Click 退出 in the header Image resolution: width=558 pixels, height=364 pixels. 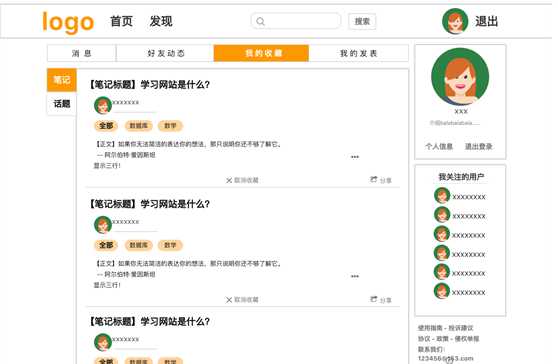coord(486,21)
